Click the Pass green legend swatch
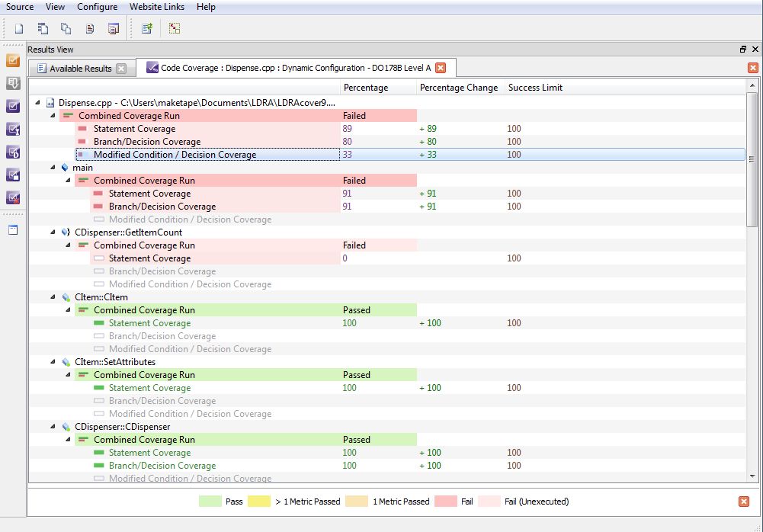 [210, 502]
